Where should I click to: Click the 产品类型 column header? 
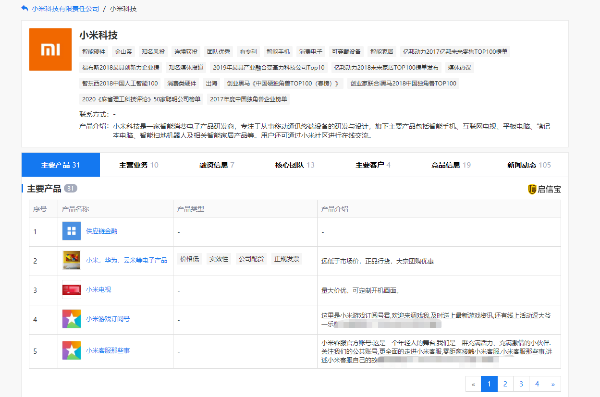[x=191, y=209]
